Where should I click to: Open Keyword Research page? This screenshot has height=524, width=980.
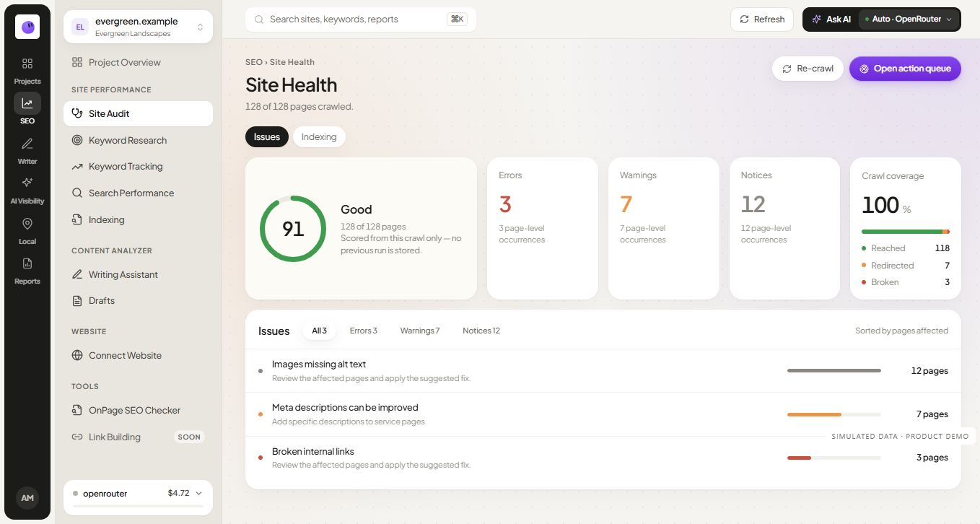(138, 140)
